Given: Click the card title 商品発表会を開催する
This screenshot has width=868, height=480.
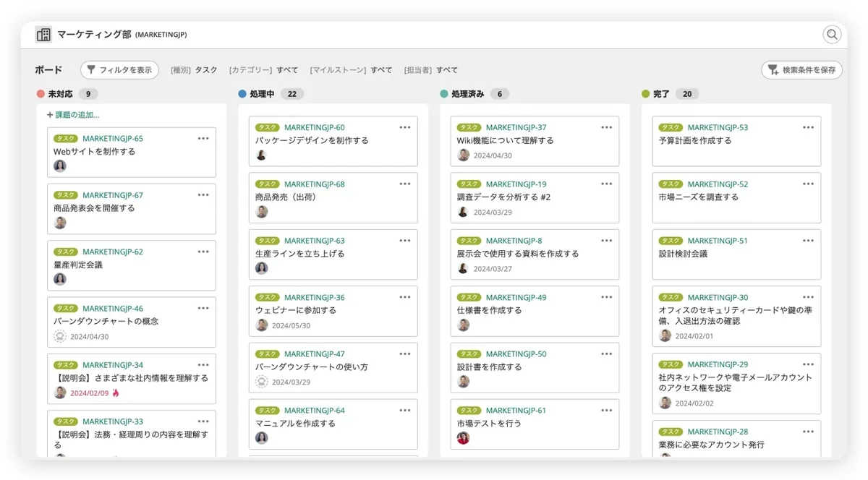Looking at the screenshot, I should point(94,208).
